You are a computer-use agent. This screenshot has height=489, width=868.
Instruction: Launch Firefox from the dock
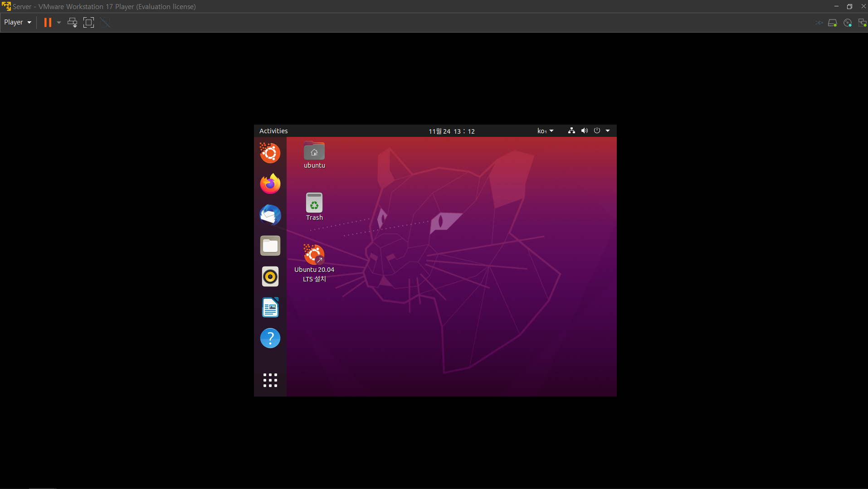(x=270, y=184)
